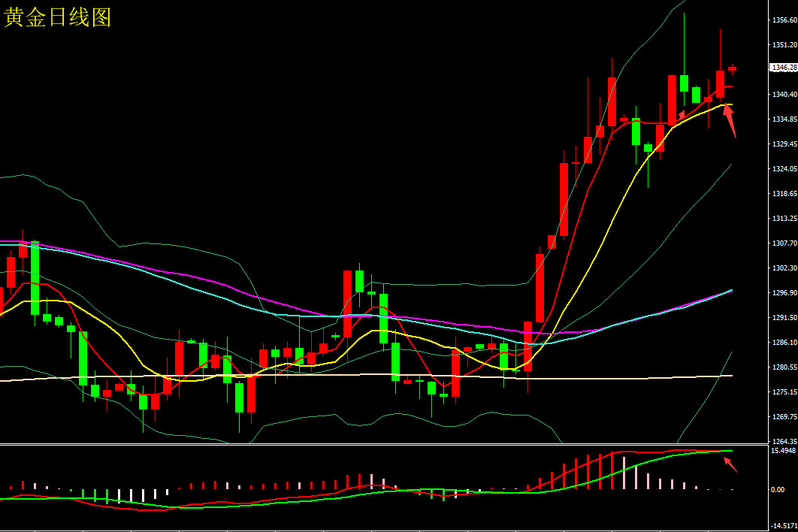Click the MACD value -14.5171

tap(784, 526)
